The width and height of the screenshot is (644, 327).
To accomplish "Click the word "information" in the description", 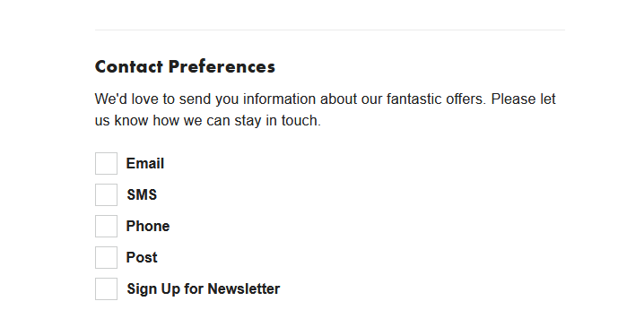I will point(279,99).
